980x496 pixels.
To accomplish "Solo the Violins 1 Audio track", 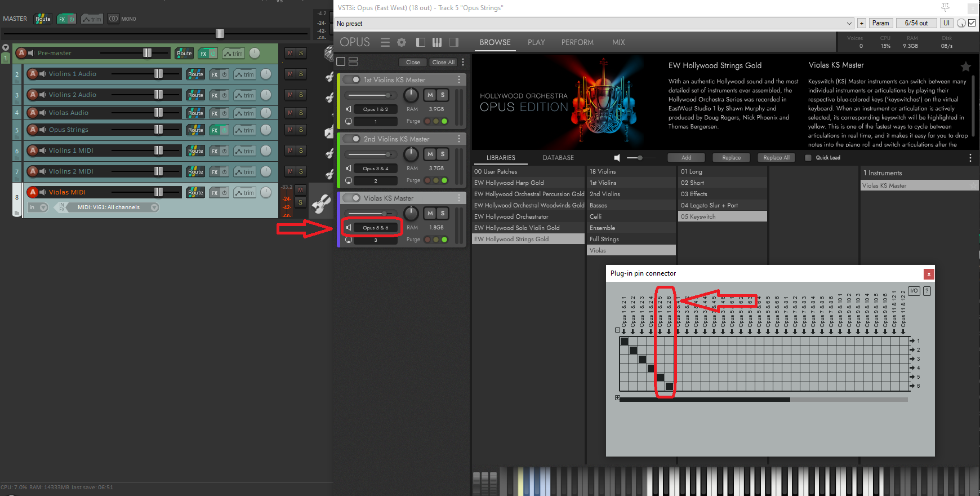I will pos(301,74).
